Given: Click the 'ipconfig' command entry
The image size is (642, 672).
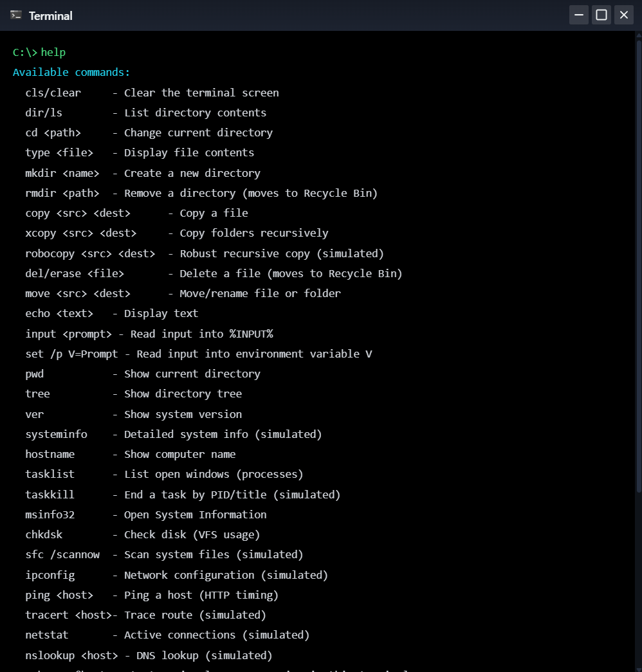Looking at the screenshot, I should tap(50, 575).
